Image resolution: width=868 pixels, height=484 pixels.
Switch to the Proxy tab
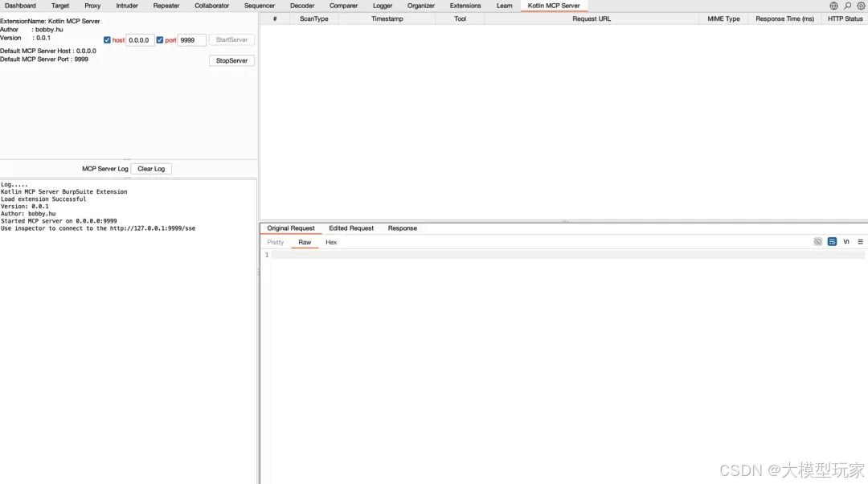click(x=92, y=6)
